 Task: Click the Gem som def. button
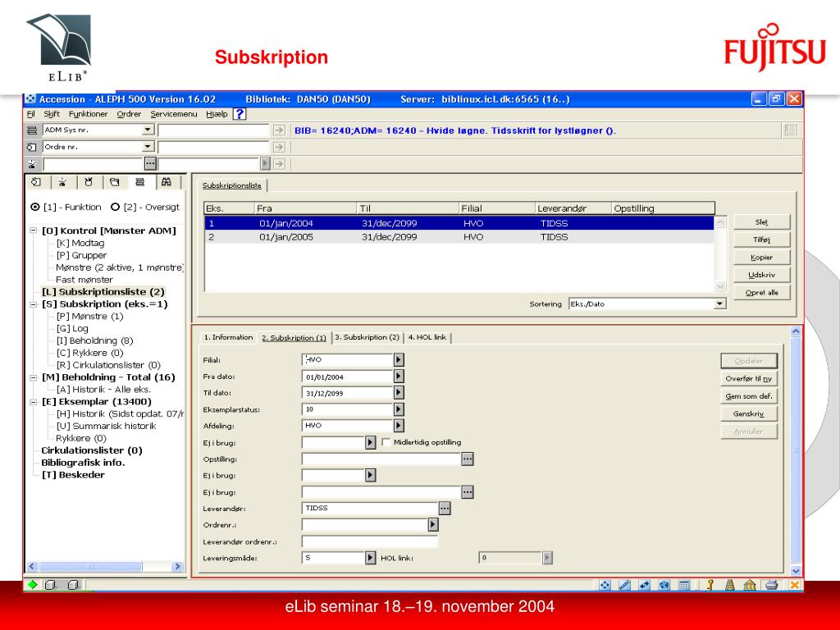coord(748,396)
